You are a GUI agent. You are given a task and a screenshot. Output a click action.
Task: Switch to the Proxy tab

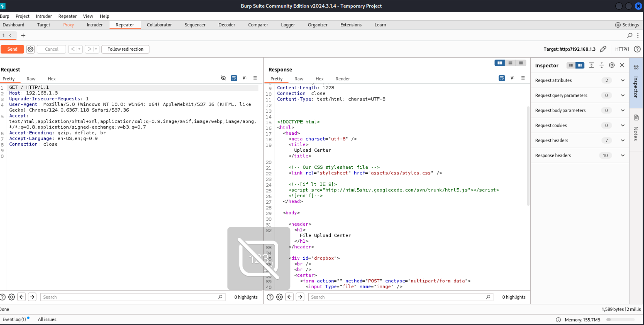click(x=68, y=25)
